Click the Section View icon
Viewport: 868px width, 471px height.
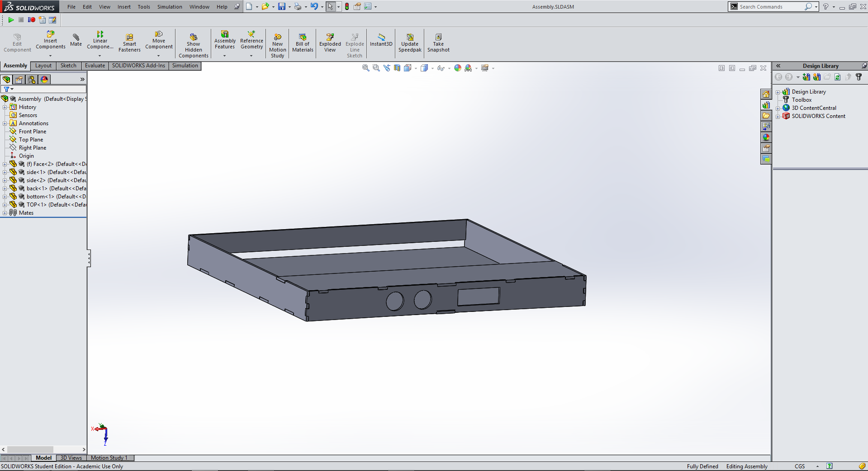click(x=397, y=68)
